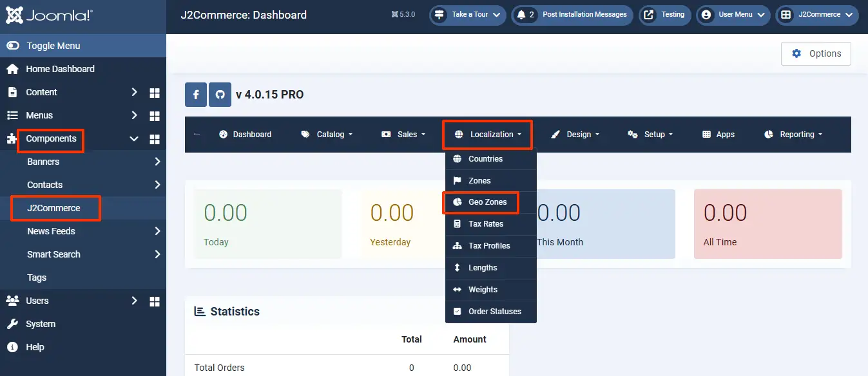Image resolution: width=868 pixels, height=376 pixels.
Task: Open Tags in sidebar
Action: [37, 277]
